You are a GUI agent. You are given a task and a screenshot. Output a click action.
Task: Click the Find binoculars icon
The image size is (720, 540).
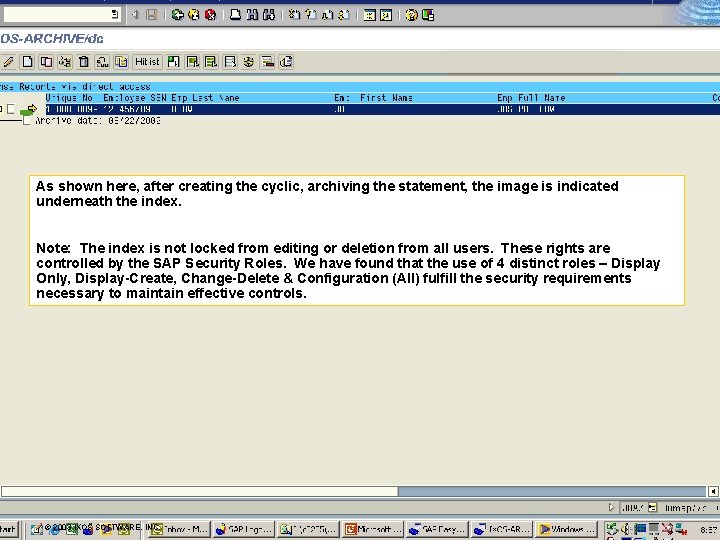252,15
